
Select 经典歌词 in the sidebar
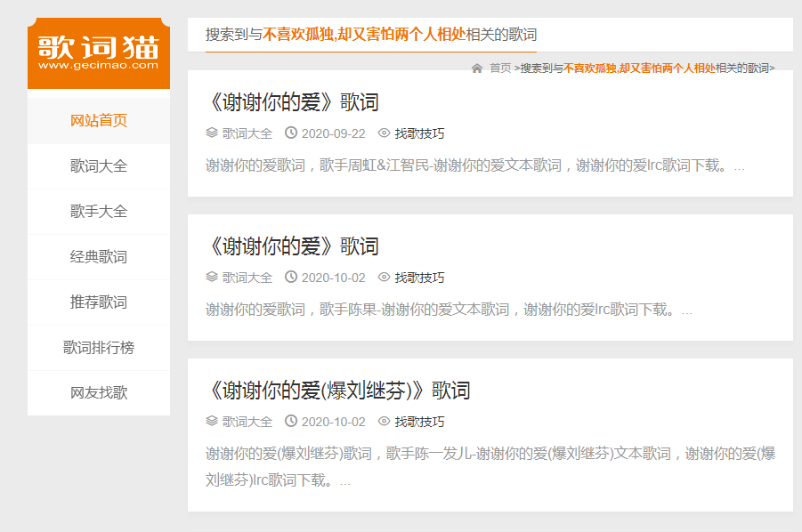point(99,257)
